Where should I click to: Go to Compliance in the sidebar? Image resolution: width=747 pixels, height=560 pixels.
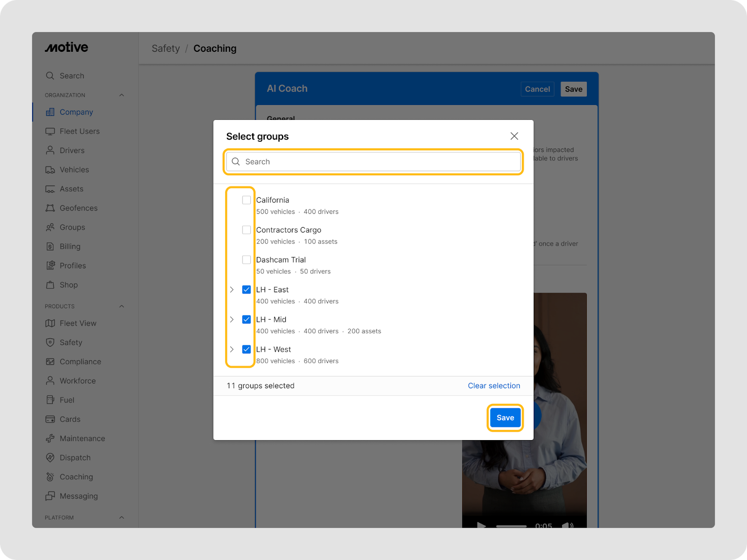(x=80, y=362)
